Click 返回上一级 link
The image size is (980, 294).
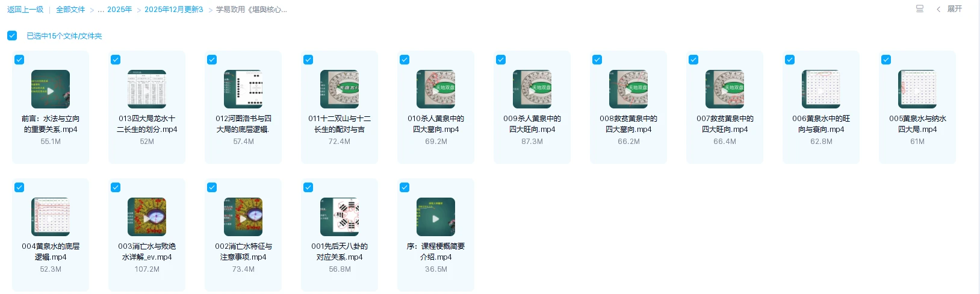(x=25, y=10)
